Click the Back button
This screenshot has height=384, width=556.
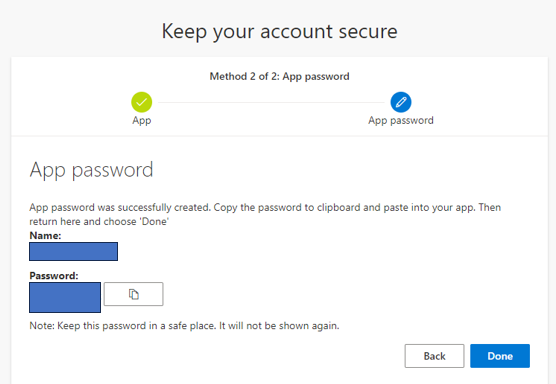(434, 356)
